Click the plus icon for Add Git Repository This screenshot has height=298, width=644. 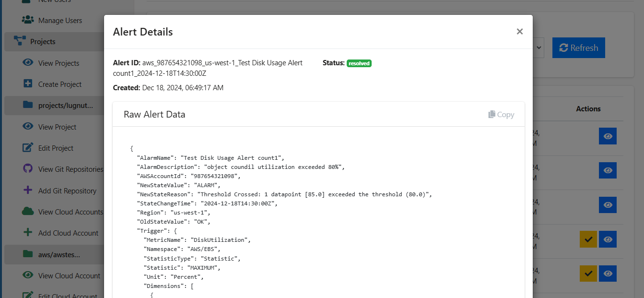click(28, 191)
